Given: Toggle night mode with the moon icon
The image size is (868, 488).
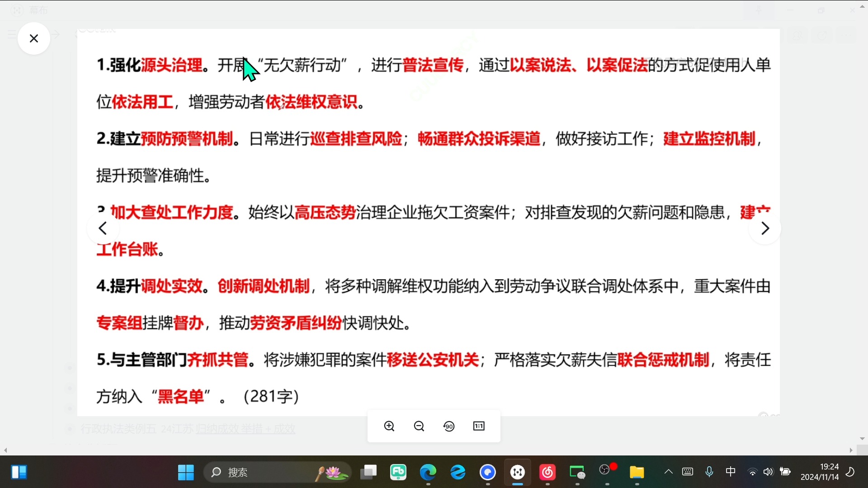Looking at the screenshot, I should (850, 472).
